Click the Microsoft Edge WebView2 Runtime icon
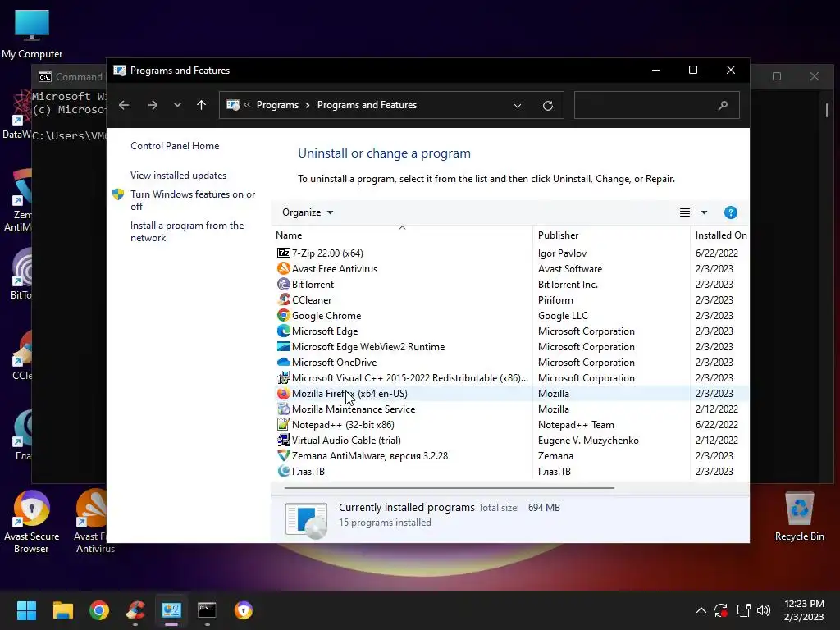 (x=283, y=346)
